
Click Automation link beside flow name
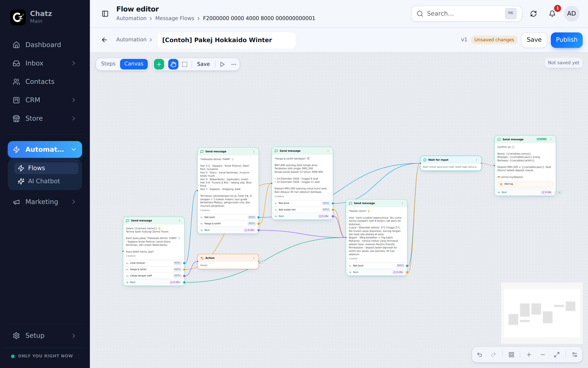tap(131, 40)
